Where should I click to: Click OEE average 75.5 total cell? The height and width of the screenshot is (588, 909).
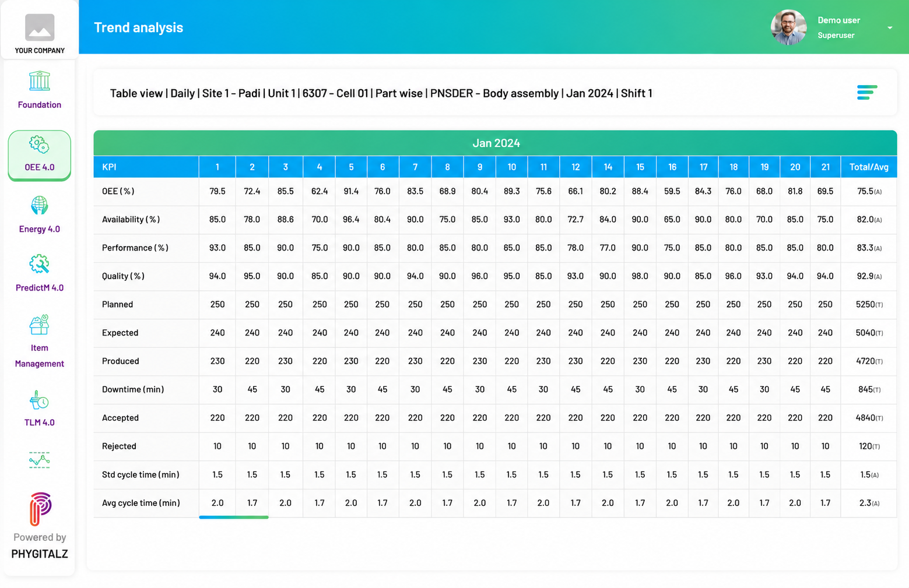[x=869, y=191]
